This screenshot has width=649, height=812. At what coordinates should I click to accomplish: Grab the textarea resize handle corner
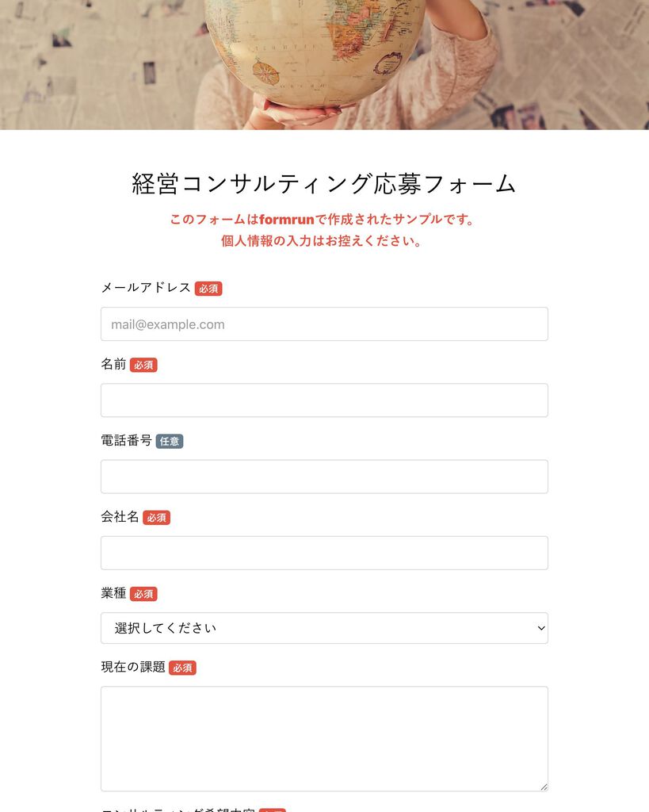pos(544,787)
